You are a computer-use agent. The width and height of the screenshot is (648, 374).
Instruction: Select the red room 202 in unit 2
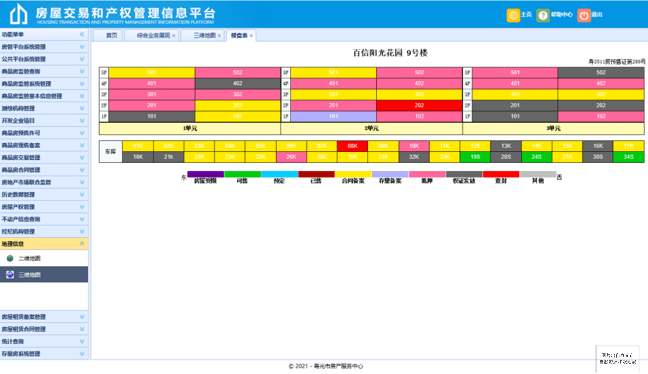(419, 105)
